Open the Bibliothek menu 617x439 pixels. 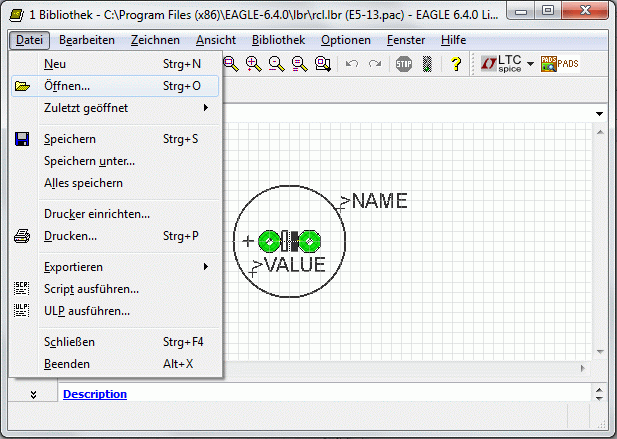[278, 40]
